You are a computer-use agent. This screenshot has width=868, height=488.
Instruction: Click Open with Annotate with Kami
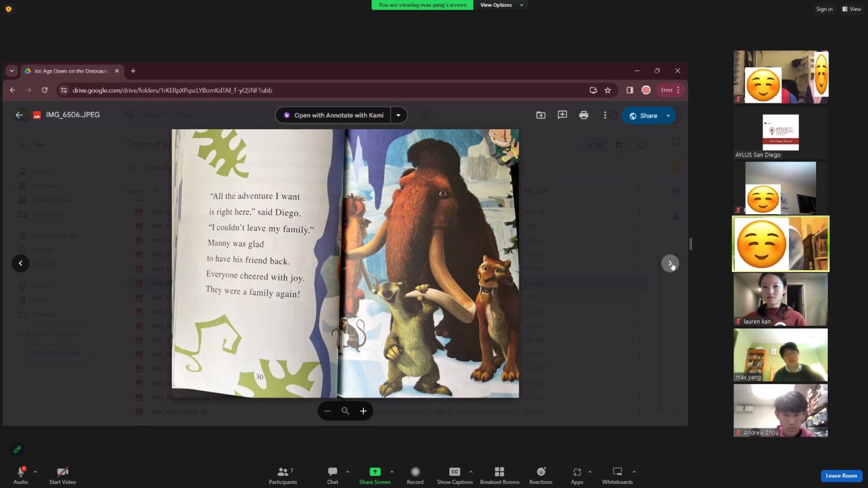(333, 115)
